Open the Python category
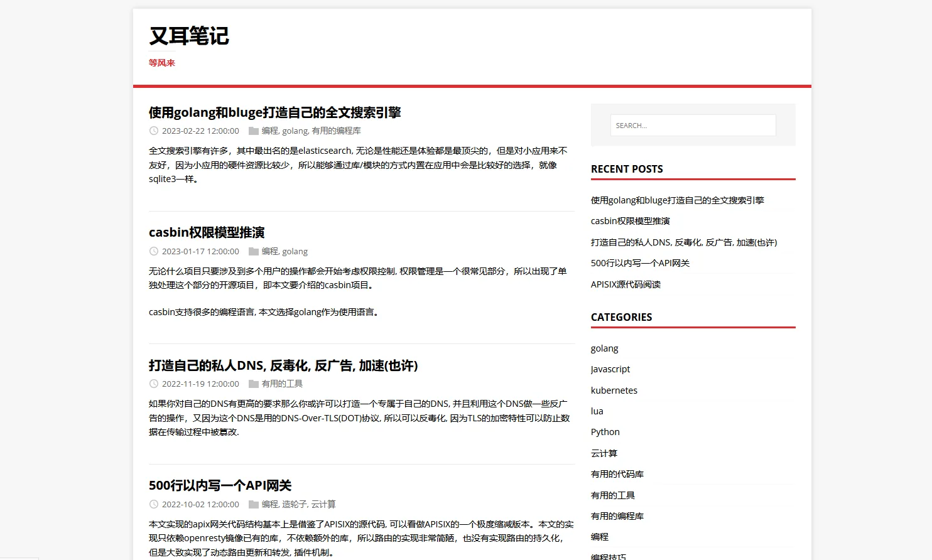This screenshot has height=560, width=932. tap(605, 432)
